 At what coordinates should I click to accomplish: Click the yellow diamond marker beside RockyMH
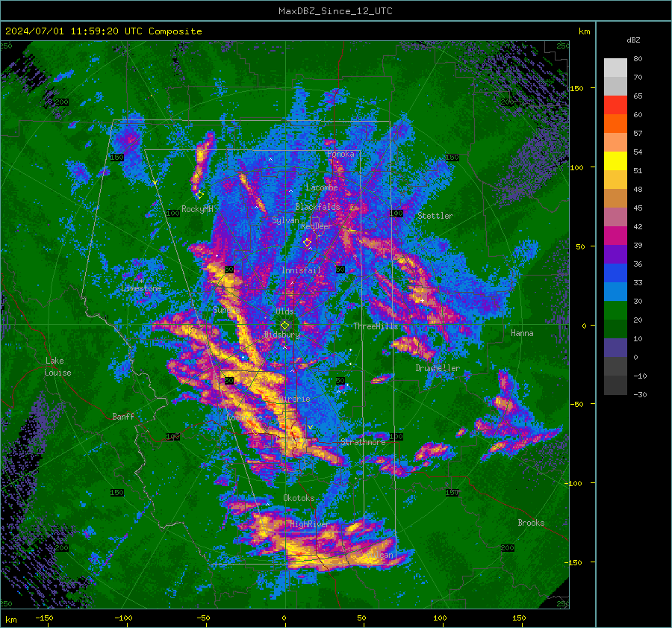199,195
